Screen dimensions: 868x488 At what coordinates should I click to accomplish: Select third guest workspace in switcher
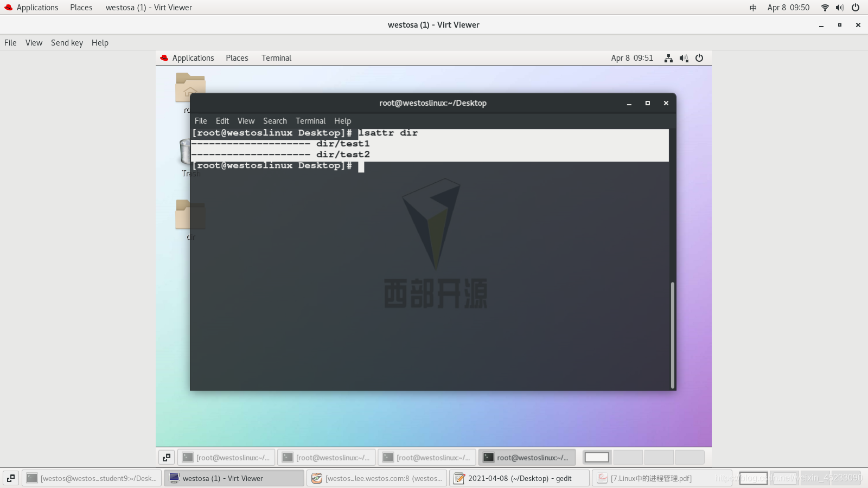tap(659, 458)
